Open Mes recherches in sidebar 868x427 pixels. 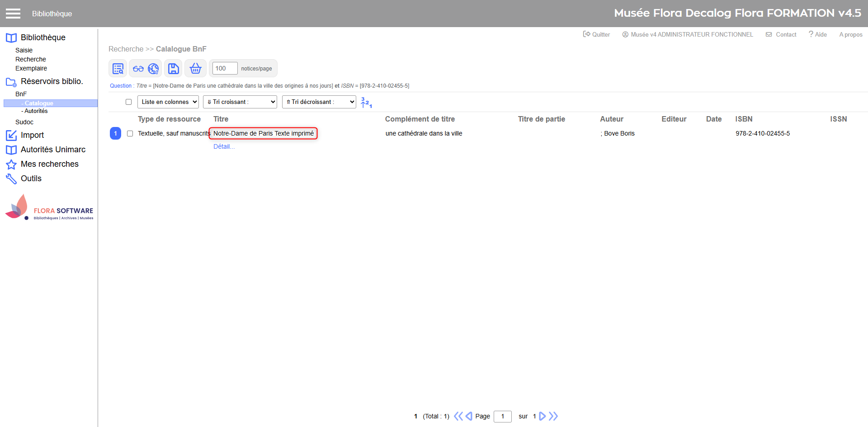coord(50,164)
